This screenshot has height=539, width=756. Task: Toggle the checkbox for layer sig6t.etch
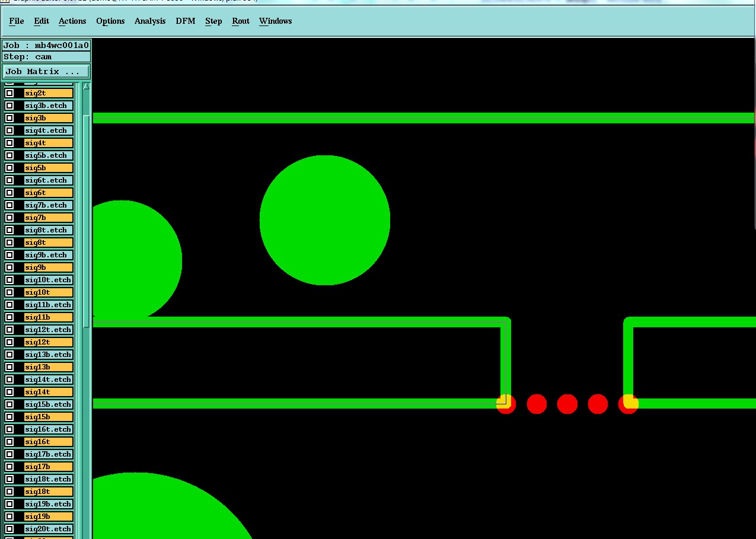(9, 180)
